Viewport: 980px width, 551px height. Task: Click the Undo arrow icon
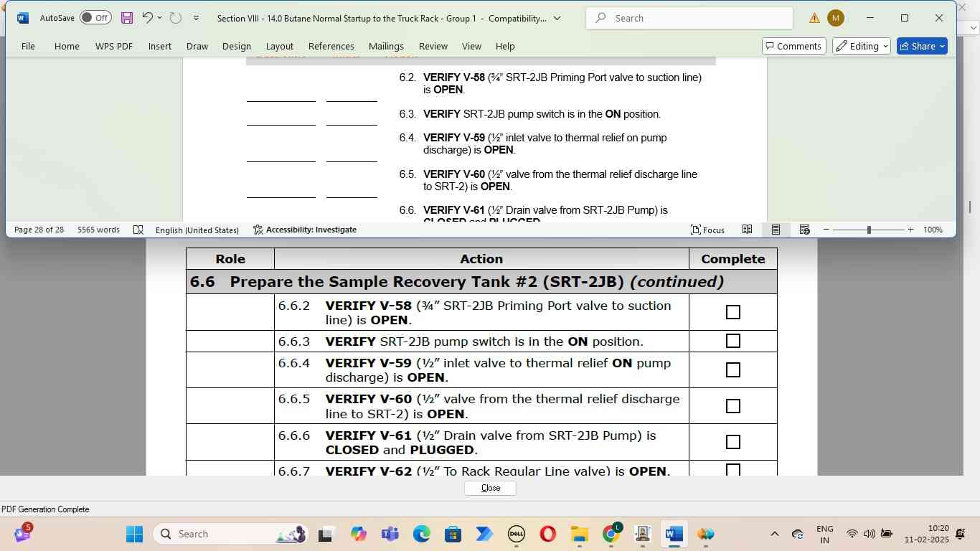tap(147, 18)
